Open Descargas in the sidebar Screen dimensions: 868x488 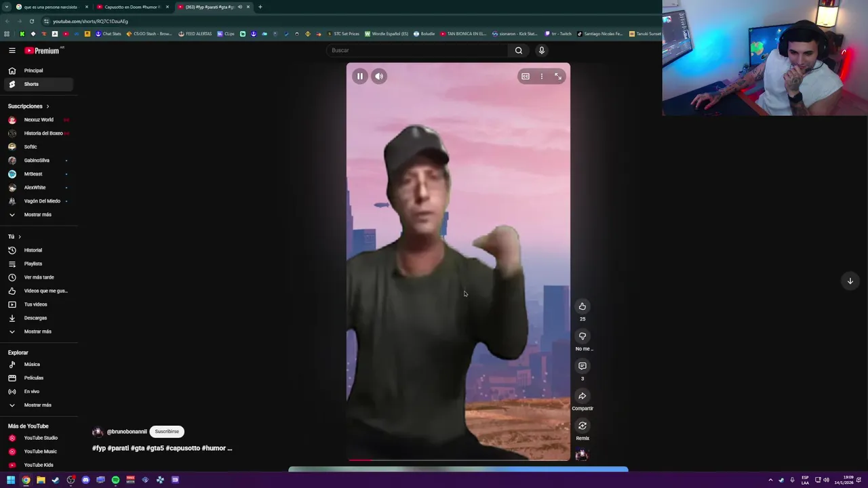pyautogui.click(x=37, y=318)
